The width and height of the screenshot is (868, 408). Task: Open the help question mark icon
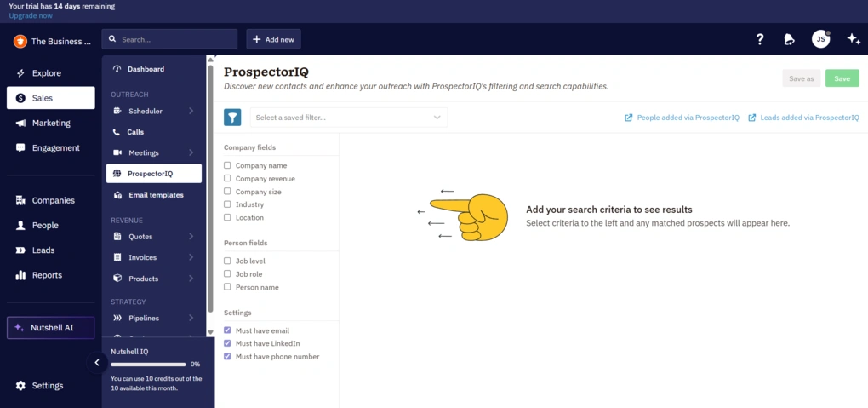[760, 39]
